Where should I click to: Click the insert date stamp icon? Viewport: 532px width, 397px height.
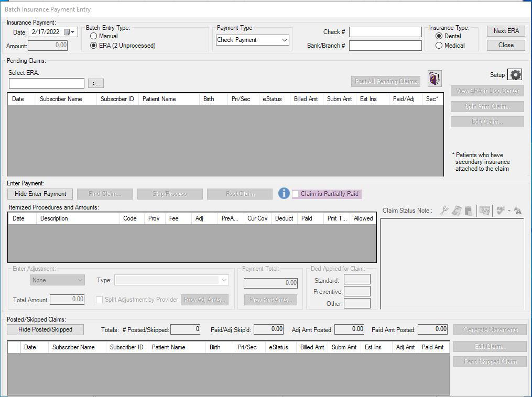[484, 211]
